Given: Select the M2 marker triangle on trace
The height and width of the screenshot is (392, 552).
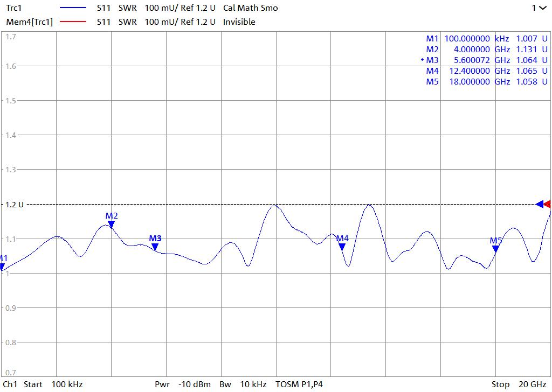Looking at the screenshot, I should [111, 225].
